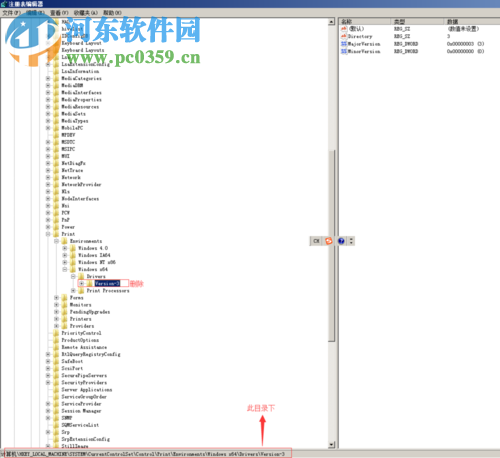This screenshot has width=500, height=458.
Task: Click the CH language indicator
Action: (x=316, y=241)
